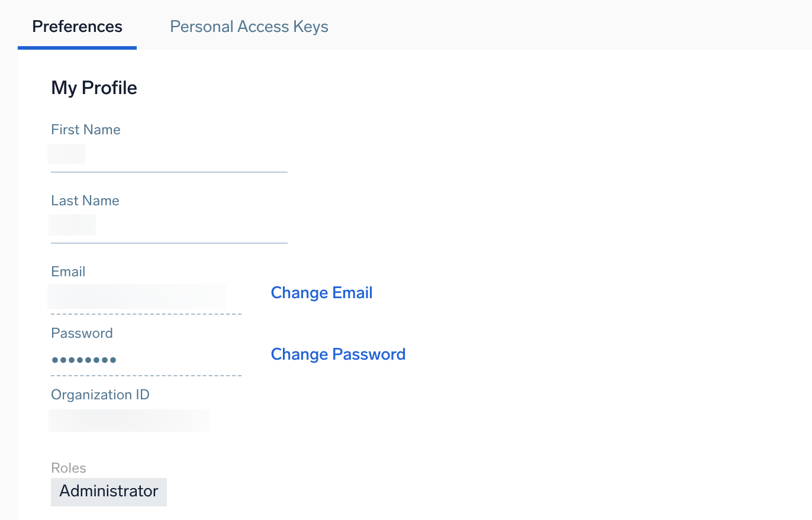Focus the First Name input field
Image resolution: width=812 pixels, height=520 pixels.
tap(169, 155)
